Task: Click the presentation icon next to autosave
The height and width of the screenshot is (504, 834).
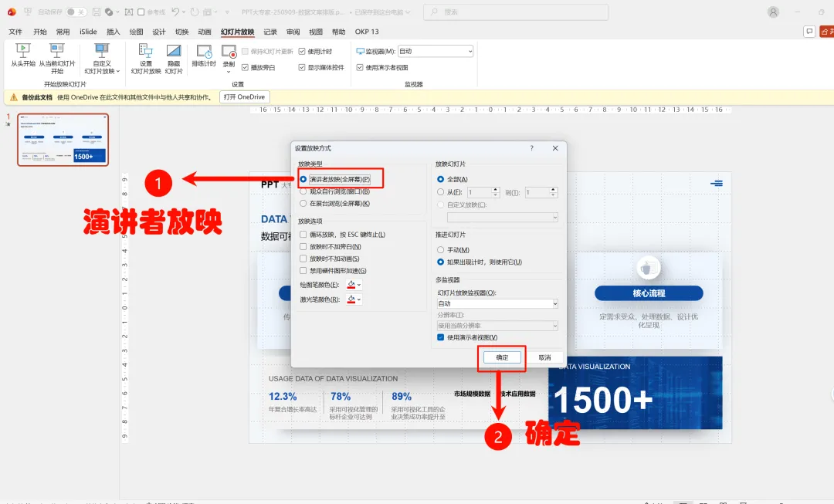Action: (x=28, y=12)
